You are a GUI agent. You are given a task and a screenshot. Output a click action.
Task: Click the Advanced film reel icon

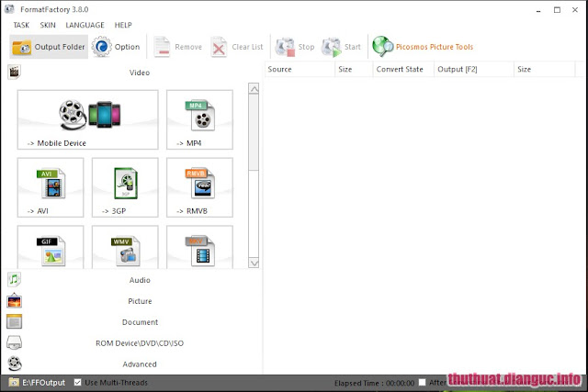tap(15, 364)
